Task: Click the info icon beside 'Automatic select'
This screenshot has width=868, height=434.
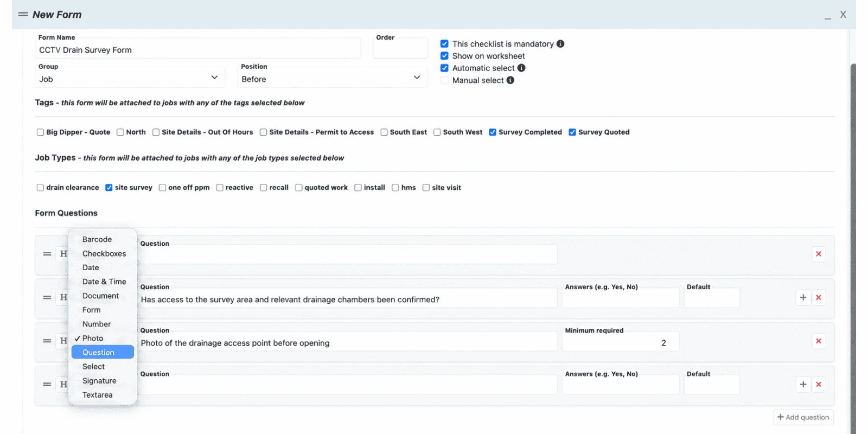Action: click(x=521, y=68)
